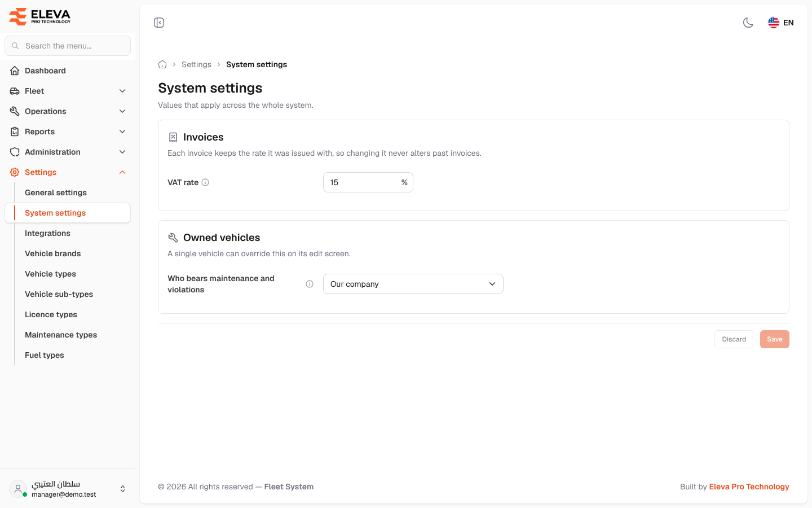This screenshot has width=812, height=508.
Task: Go to Settings breadcrumb link
Action: [196, 64]
